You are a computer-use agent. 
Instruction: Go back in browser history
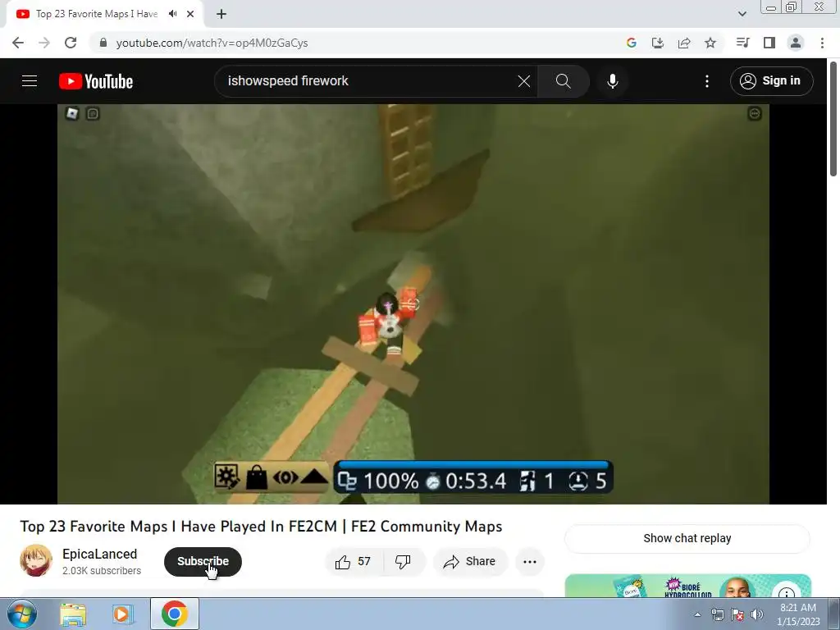pyautogui.click(x=18, y=43)
